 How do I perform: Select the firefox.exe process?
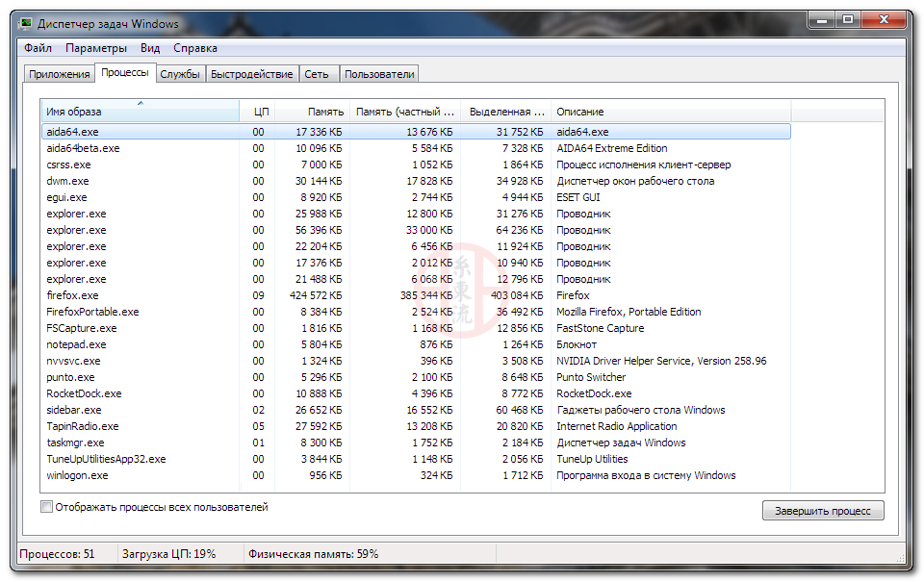pos(416,295)
